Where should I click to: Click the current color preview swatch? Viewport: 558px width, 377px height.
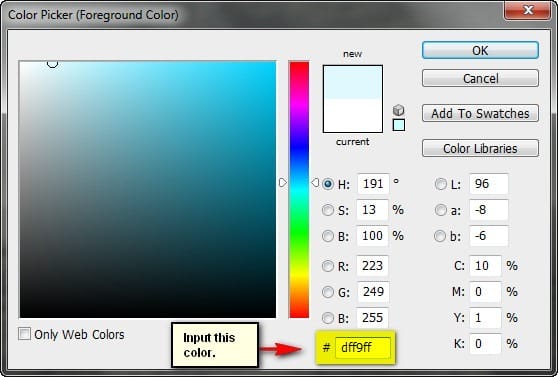[x=353, y=115]
